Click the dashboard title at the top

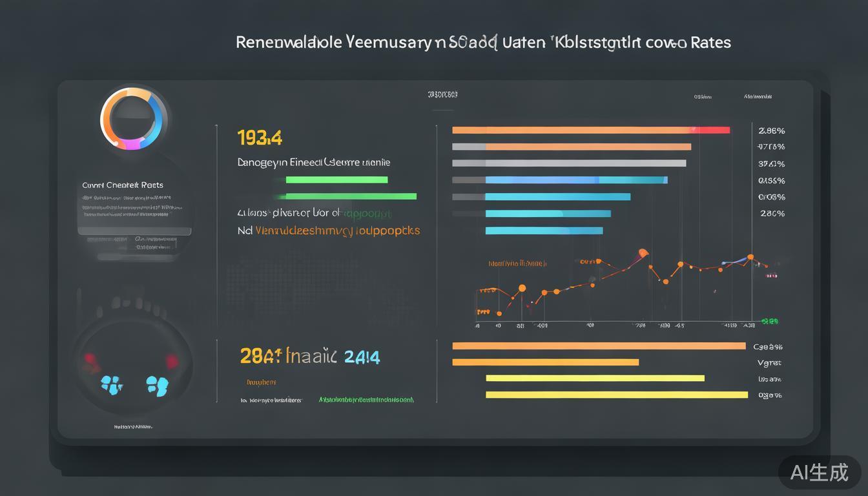pos(483,43)
